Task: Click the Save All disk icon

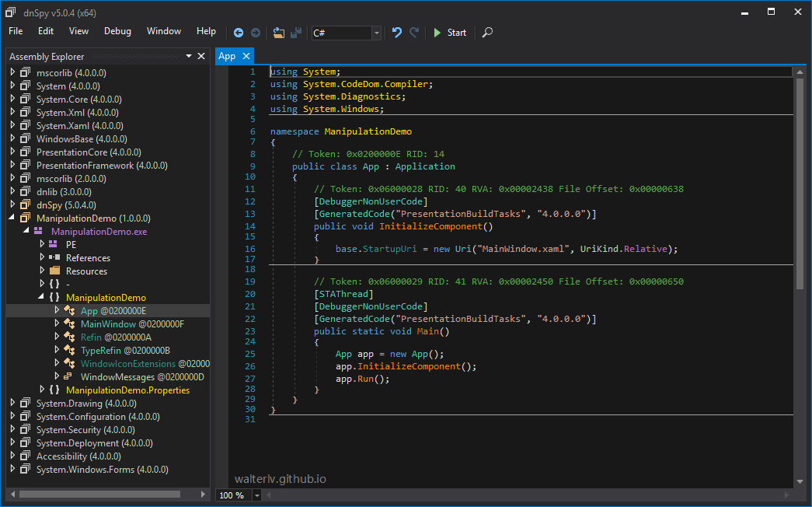Action: point(296,33)
